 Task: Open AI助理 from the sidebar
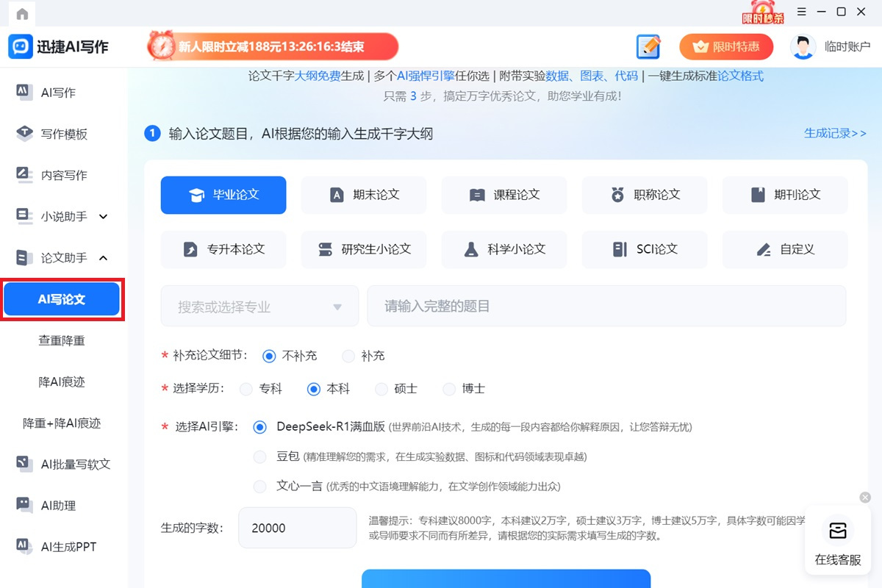pos(59,505)
